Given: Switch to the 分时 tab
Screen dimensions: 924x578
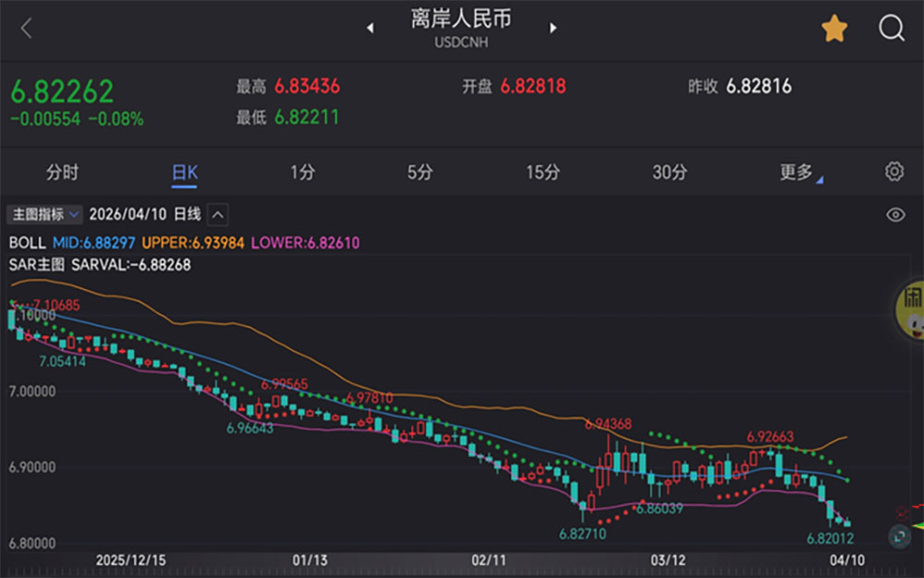Looking at the screenshot, I should point(63,173).
